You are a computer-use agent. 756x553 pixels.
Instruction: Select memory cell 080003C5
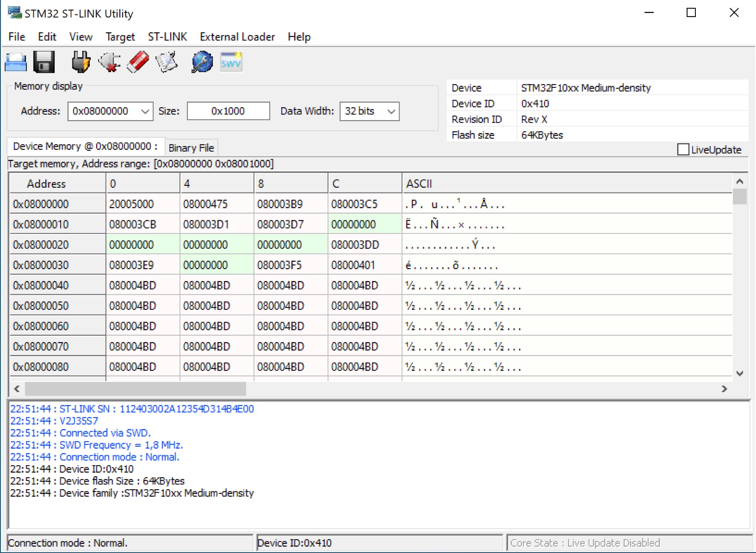click(365, 204)
